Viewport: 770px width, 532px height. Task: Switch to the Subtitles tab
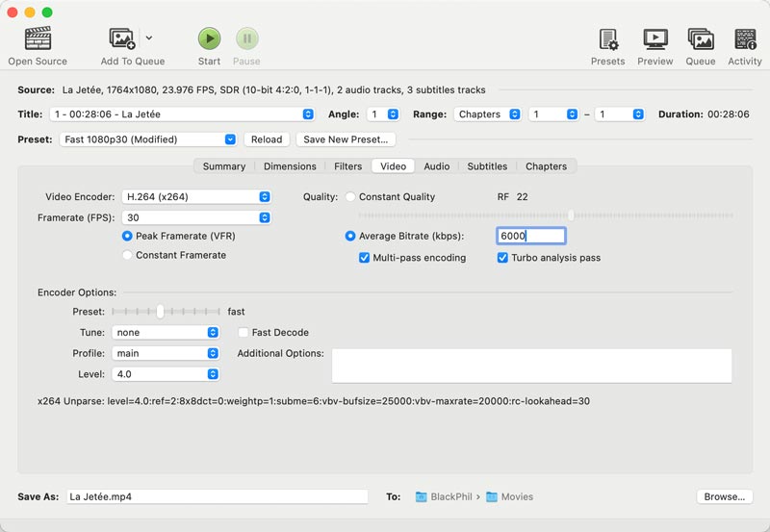point(487,166)
